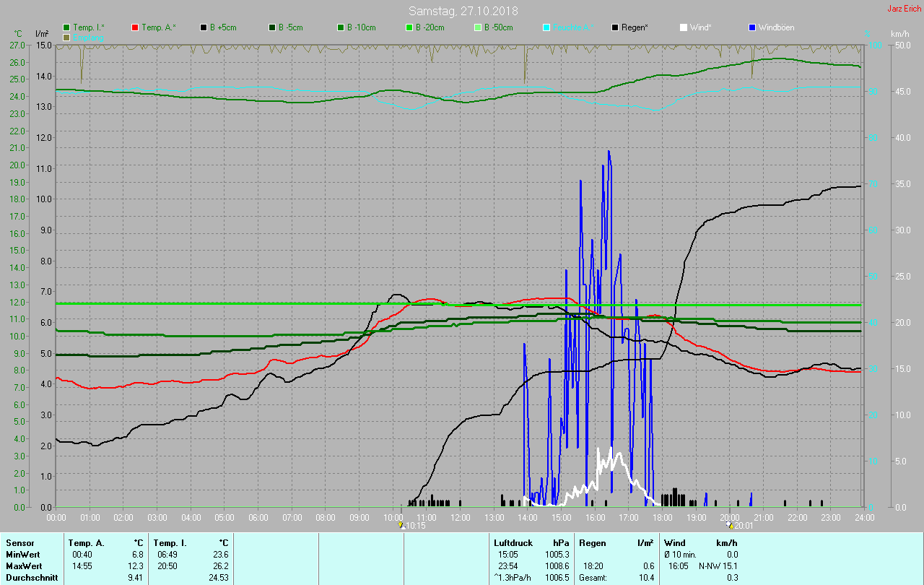Select the B -20cm legend color box
The width and height of the screenshot is (924, 585).
click(x=409, y=27)
